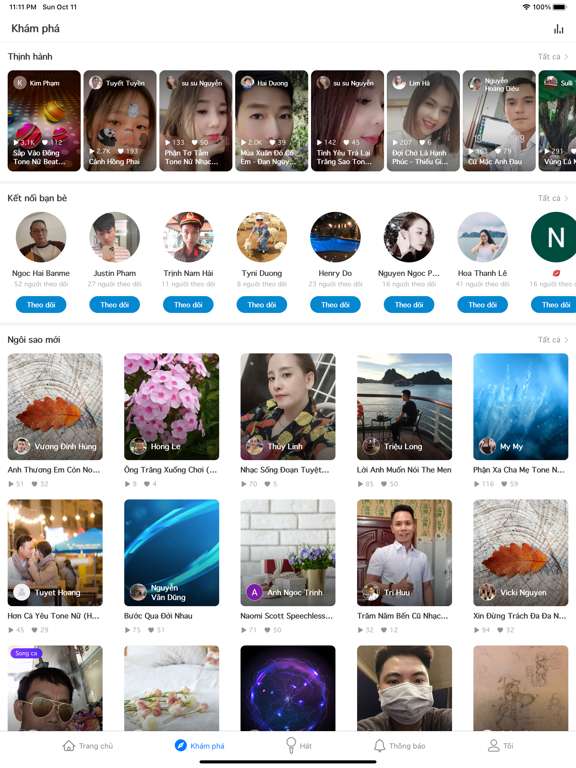
Task: Follow Nguyen Ngoc P... with Theo dõi
Action: pos(409,305)
